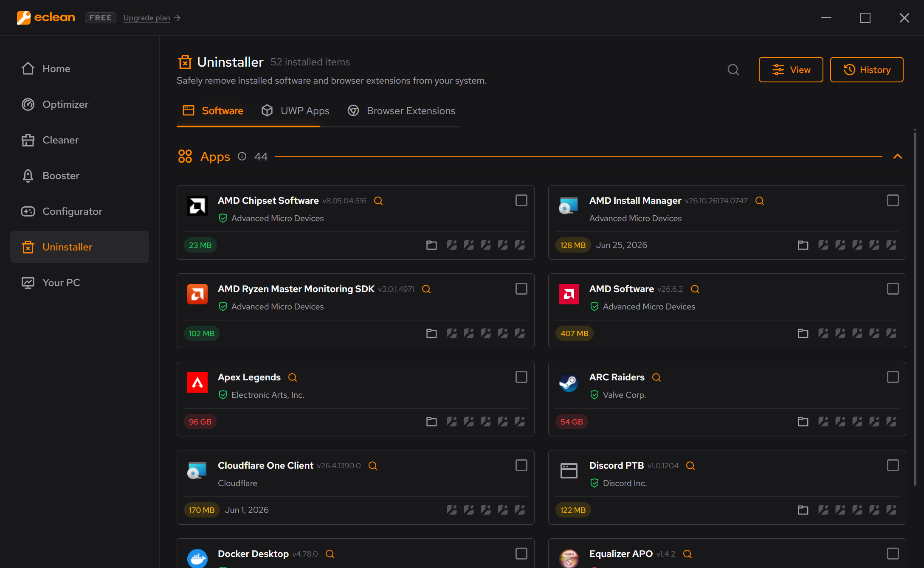This screenshot has height=568, width=924.
Task: Look up AMD Install Manager with magnifier icon
Action: [760, 201]
